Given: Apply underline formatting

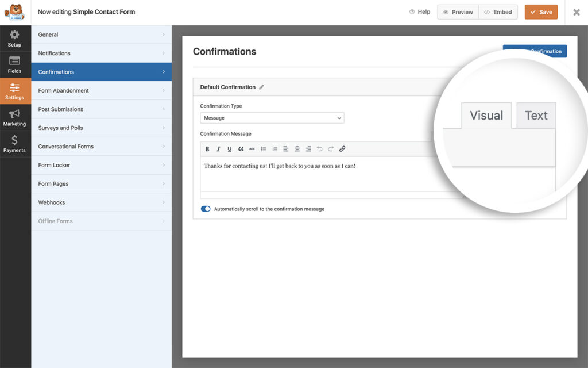Looking at the screenshot, I should [x=229, y=148].
